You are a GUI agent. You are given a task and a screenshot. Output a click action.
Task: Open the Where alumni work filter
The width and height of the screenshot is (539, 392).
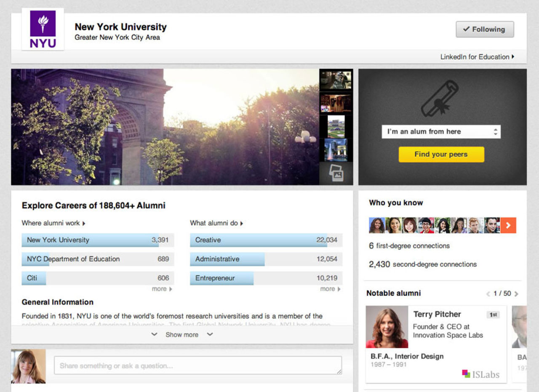53,223
